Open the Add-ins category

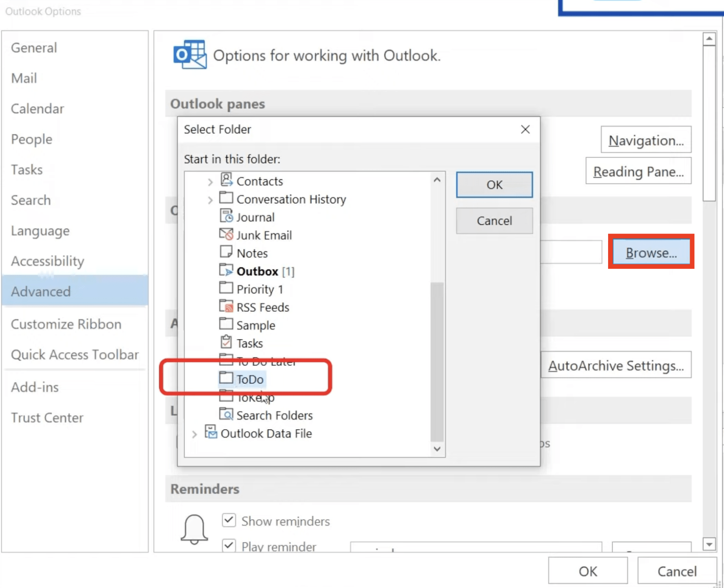[75, 387]
